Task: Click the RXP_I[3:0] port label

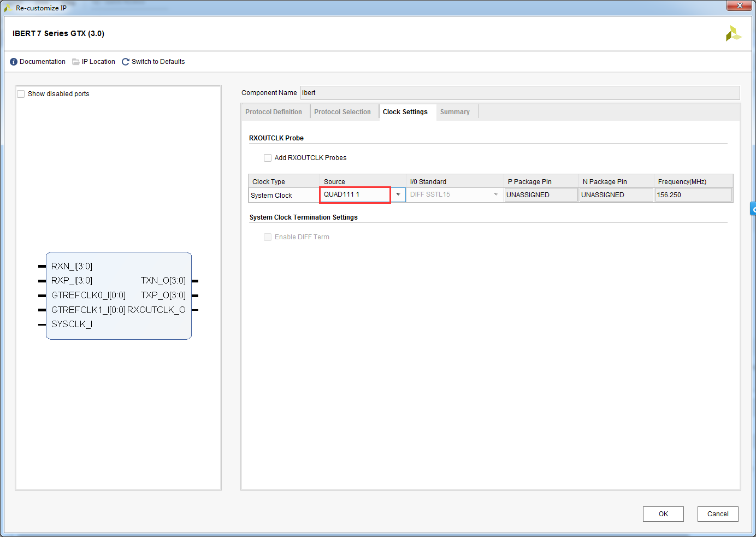Action: click(72, 280)
